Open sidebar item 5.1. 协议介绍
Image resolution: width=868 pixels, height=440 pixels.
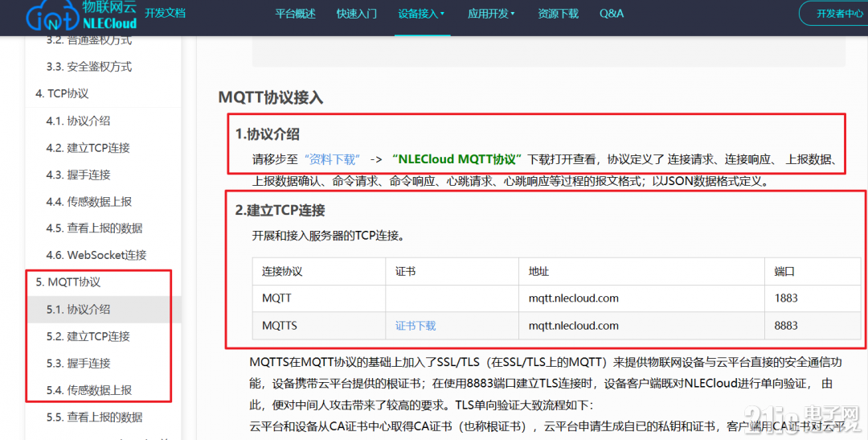(78, 309)
